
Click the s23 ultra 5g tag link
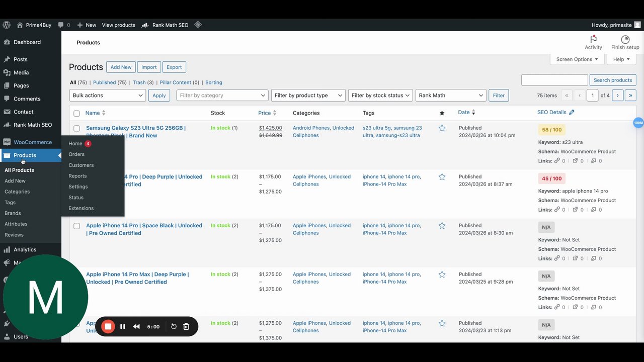click(376, 128)
